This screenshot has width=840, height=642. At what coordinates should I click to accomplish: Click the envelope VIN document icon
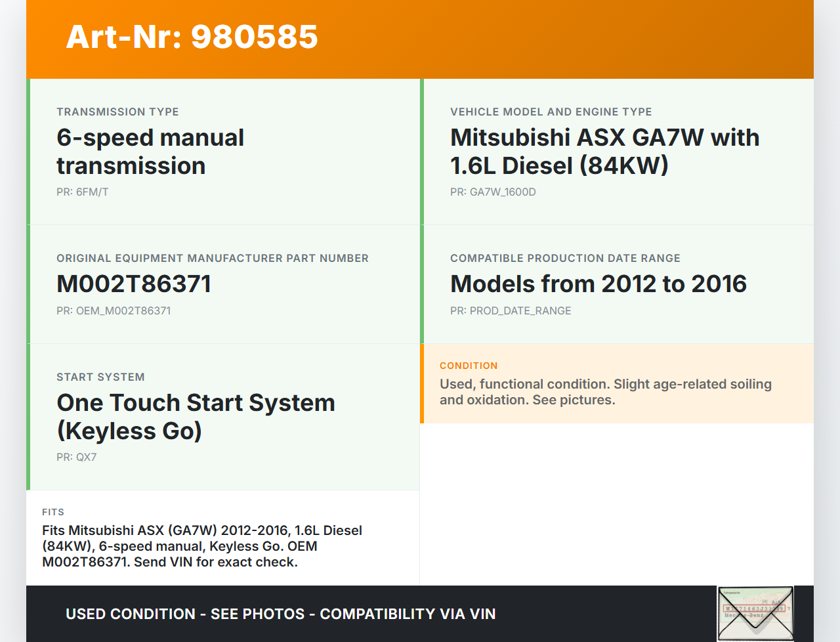755,614
